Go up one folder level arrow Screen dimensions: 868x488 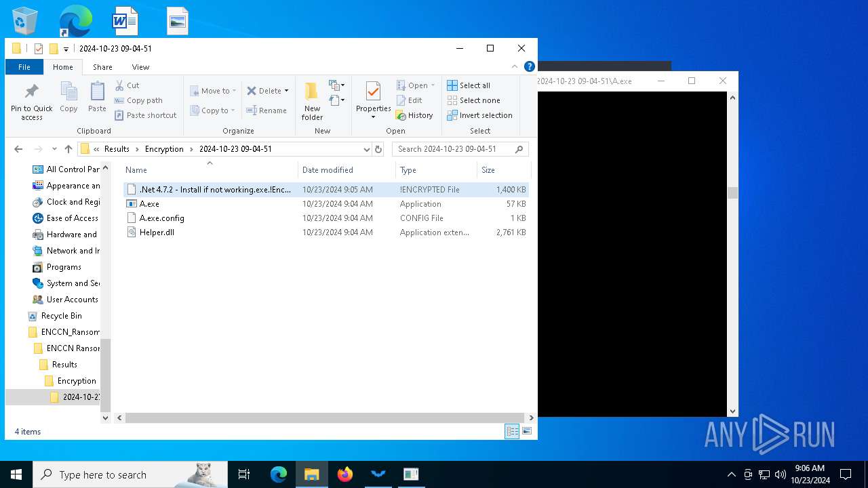coord(68,149)
